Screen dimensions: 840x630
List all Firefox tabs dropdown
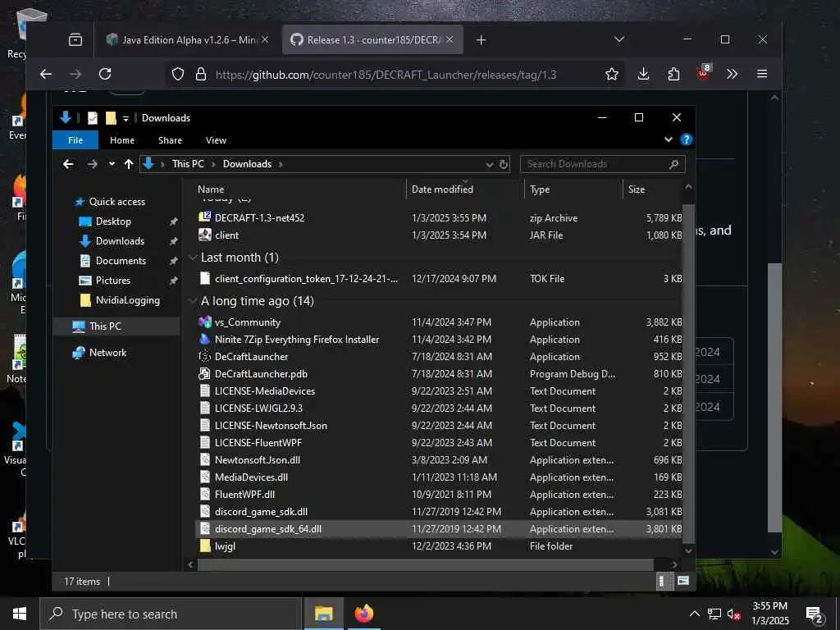pos(619,39)
